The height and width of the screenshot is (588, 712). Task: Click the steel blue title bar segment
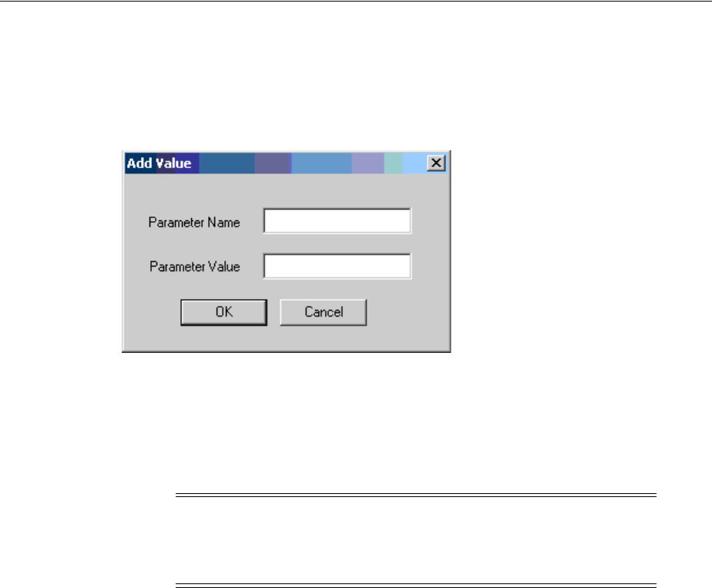coord(227,163)
